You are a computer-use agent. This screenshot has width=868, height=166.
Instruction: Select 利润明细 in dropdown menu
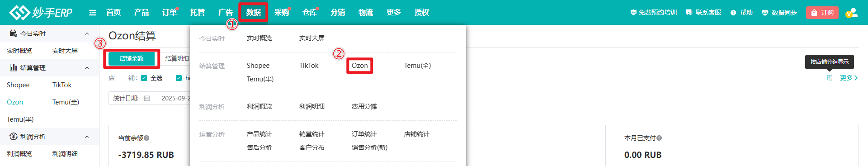tap(312, 106)
